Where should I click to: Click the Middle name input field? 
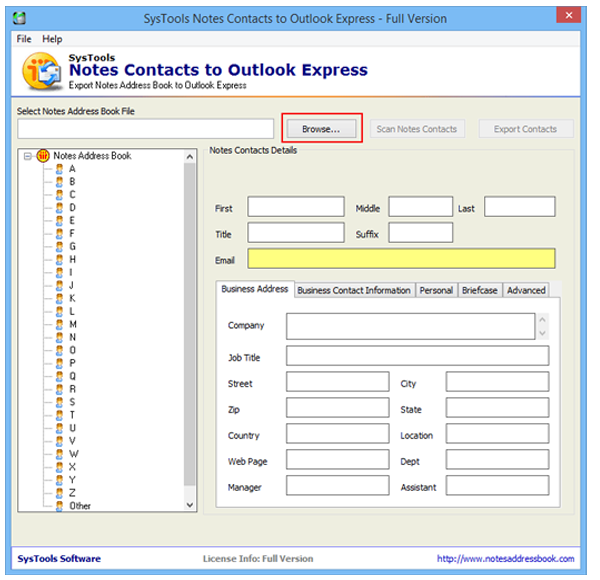(x=421, y=207)
